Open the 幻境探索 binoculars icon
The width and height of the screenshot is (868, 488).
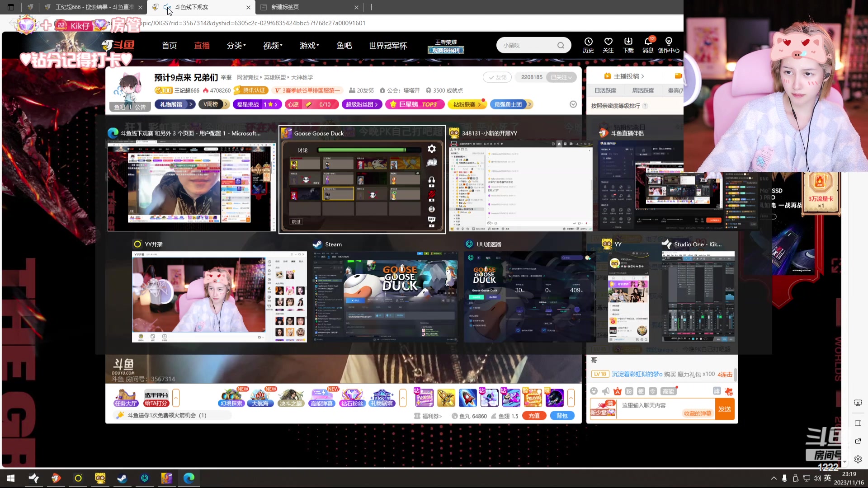pyautogui.click(x=231, y=398)
